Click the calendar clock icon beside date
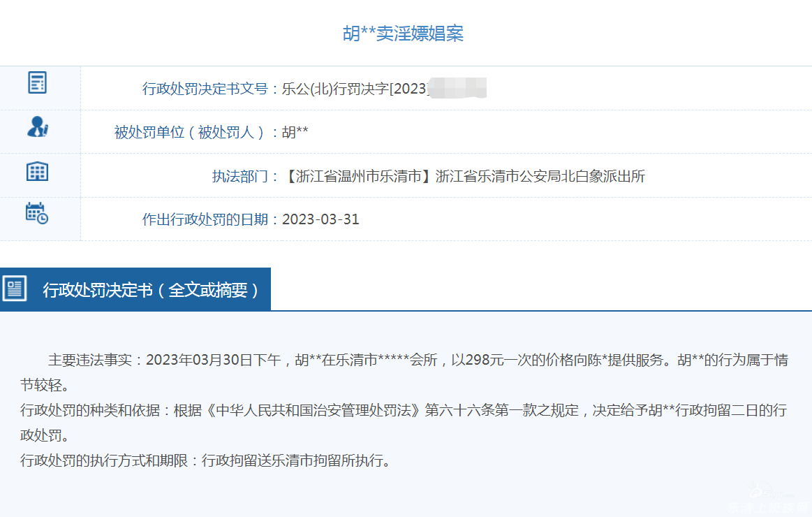812x517 pixels. [37, 213]
